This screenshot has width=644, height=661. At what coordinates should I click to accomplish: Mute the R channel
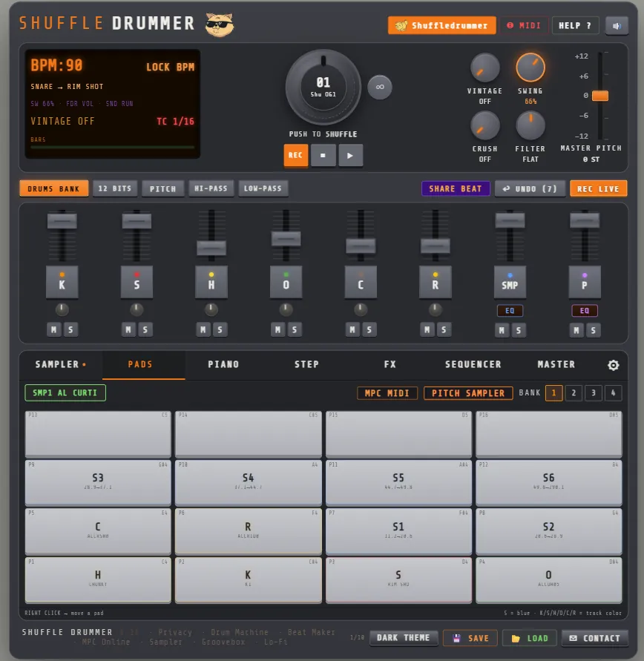427,329
